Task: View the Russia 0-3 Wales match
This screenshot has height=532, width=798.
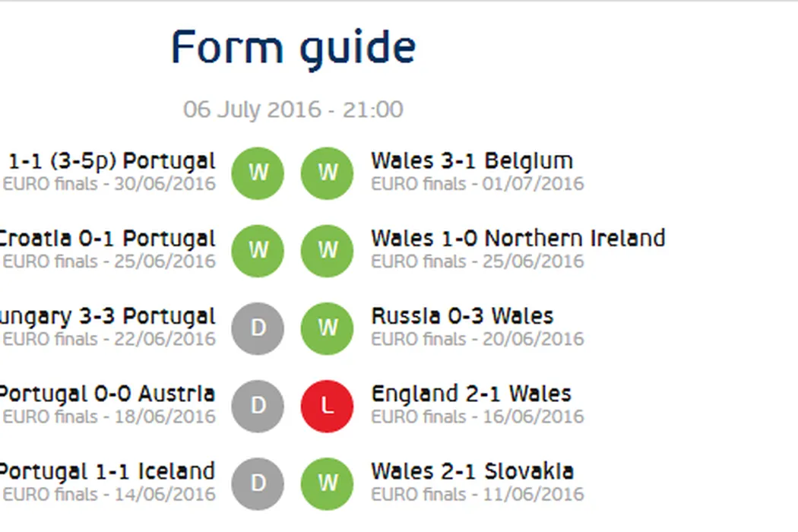Action: [462, 316]
